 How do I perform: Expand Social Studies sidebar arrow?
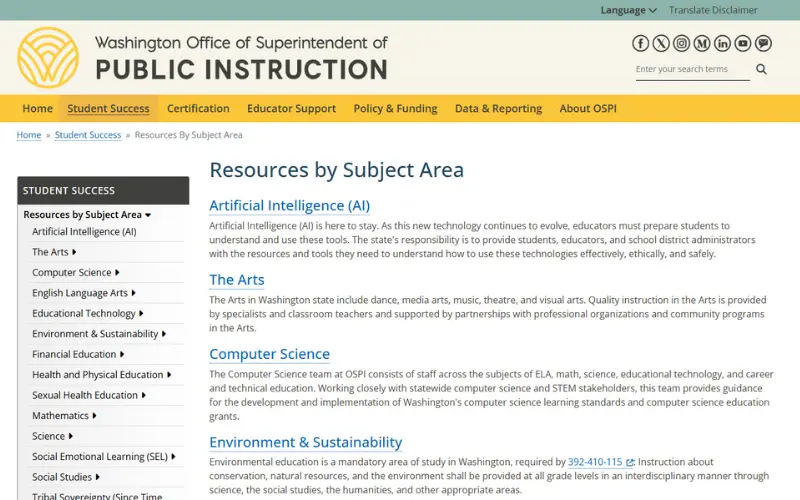coord(97,477)
